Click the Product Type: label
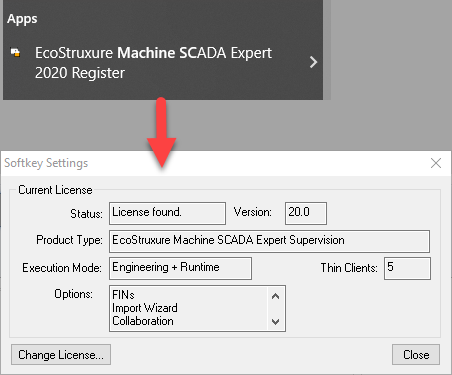This screenshot has height=375, width=452. (69, 240)
